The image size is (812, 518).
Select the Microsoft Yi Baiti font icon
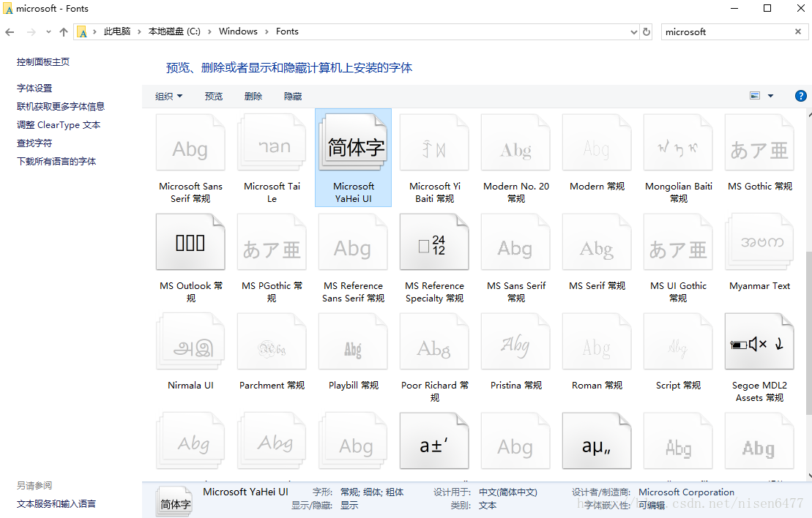tap(434, 143)
